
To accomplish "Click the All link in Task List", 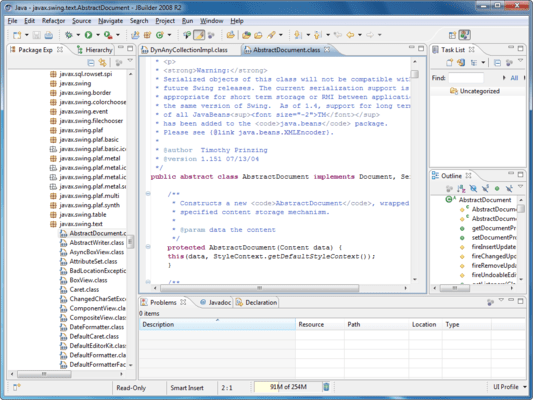I will [514, 78].
